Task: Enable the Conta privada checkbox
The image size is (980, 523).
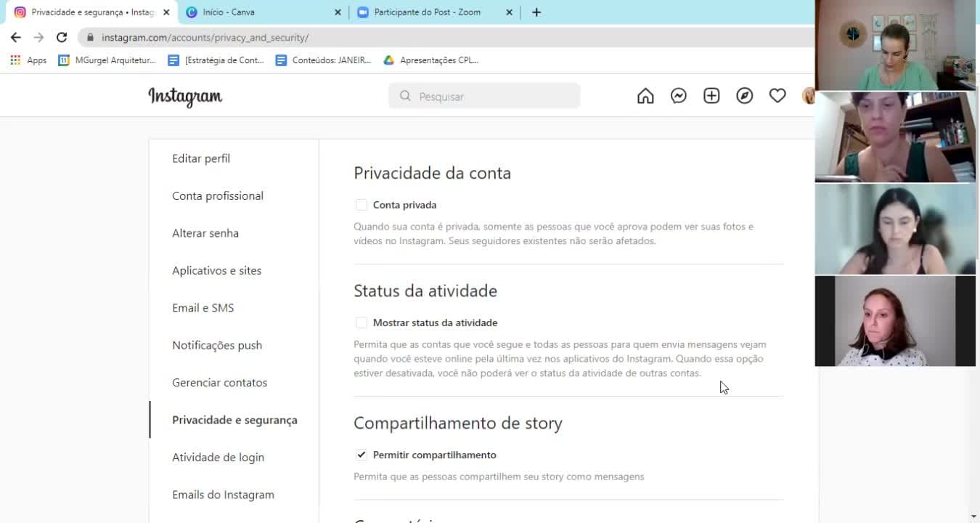Action: pos(361,205)
